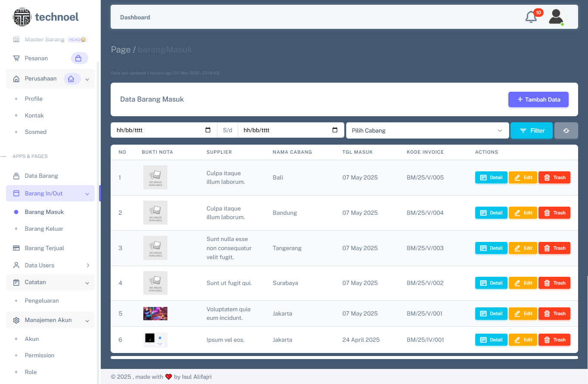Click the house badge icon beside Perusahaan
Screen dimensions: 588x384
coord(71,79)
